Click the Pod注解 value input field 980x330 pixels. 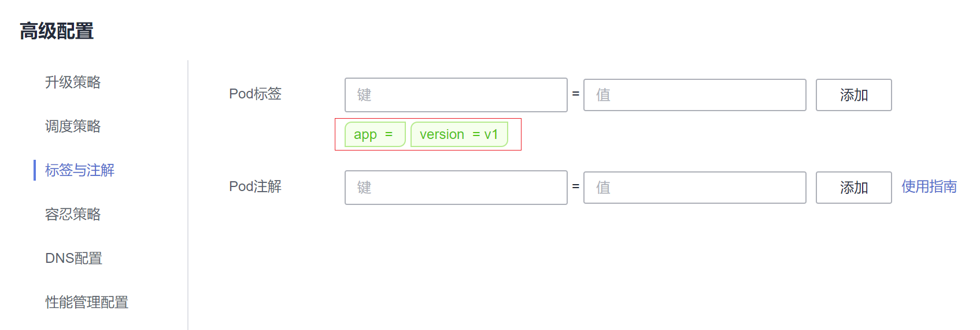click(x=694, y=188)
